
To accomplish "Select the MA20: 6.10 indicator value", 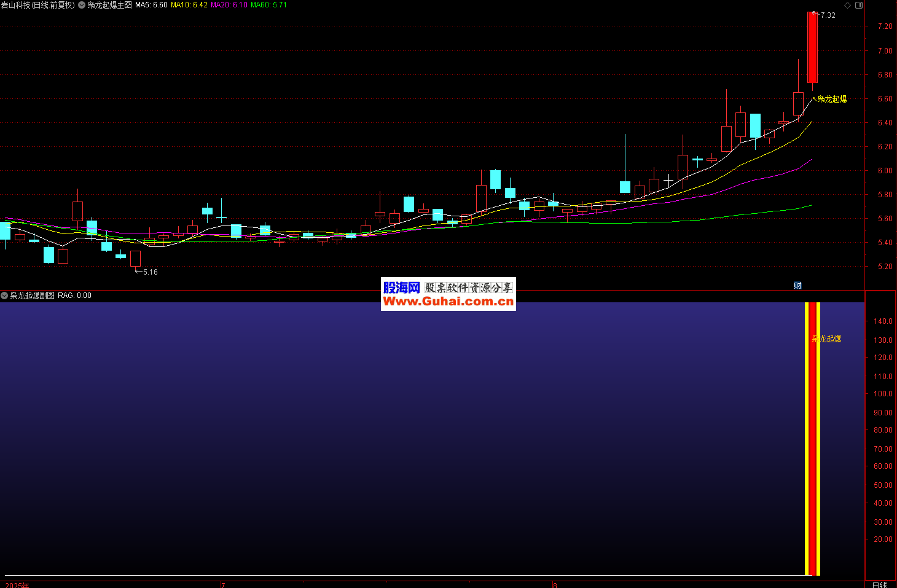I will pos(229,5).
